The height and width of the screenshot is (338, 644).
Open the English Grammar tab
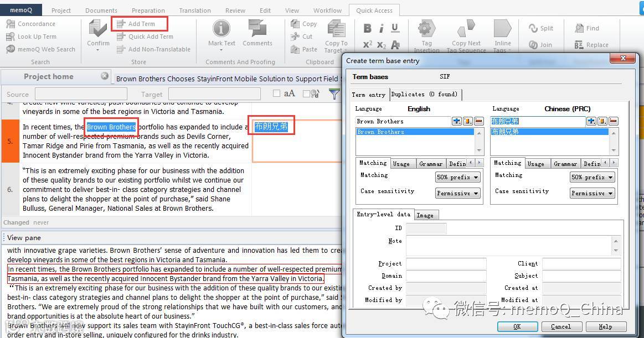tap(431, 164)
